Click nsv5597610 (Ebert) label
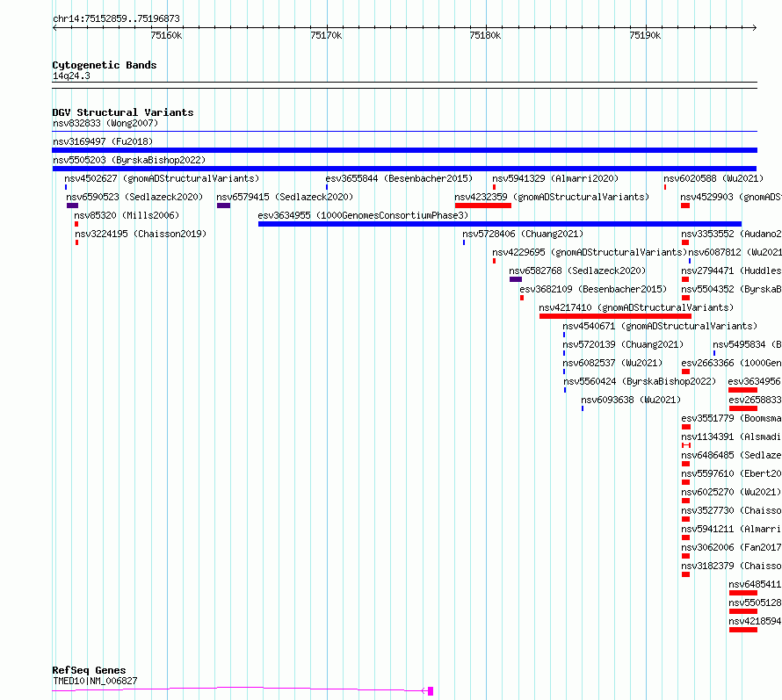The height and width of the screenshot is (700, 782). pyautogui.click(x=731, y=473)
